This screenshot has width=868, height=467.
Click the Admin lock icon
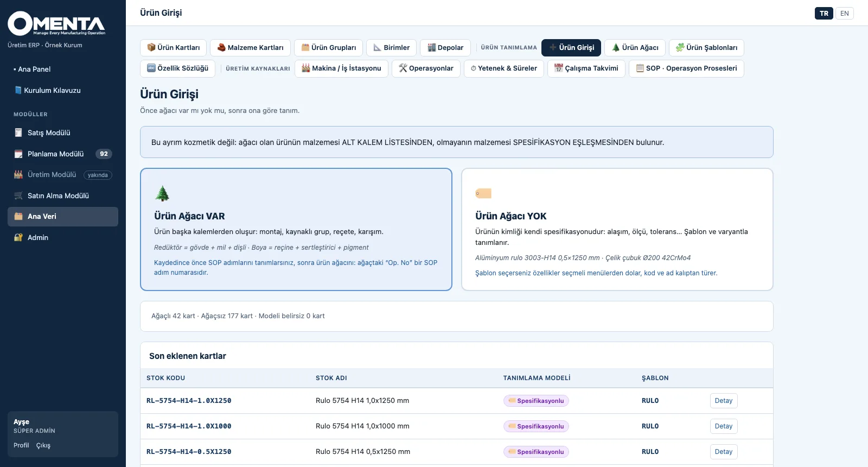18,237
